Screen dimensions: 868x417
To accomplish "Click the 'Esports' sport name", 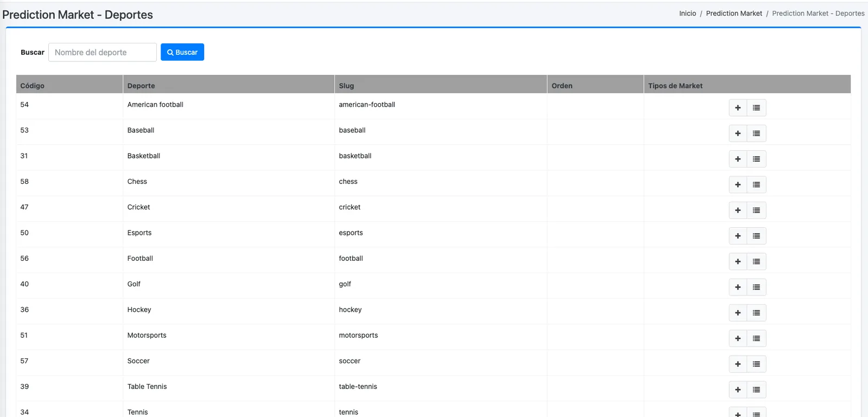I will (139, 233).
